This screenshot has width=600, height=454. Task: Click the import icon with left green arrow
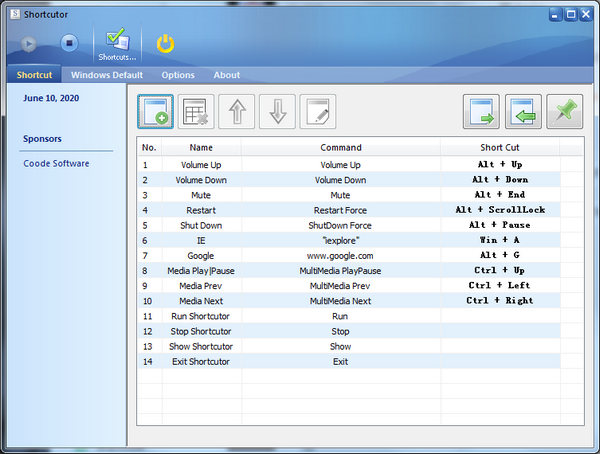click(x=523, y=112)
